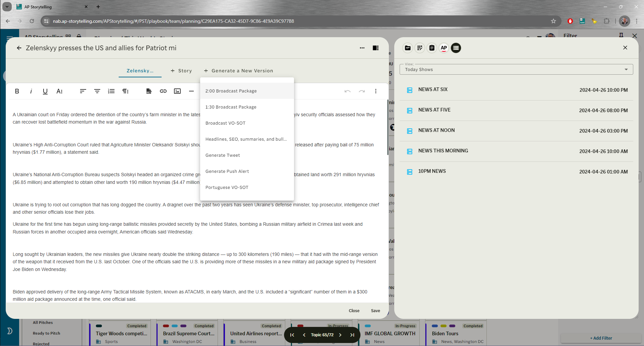Expand the font style options

(x=59, y=91)
